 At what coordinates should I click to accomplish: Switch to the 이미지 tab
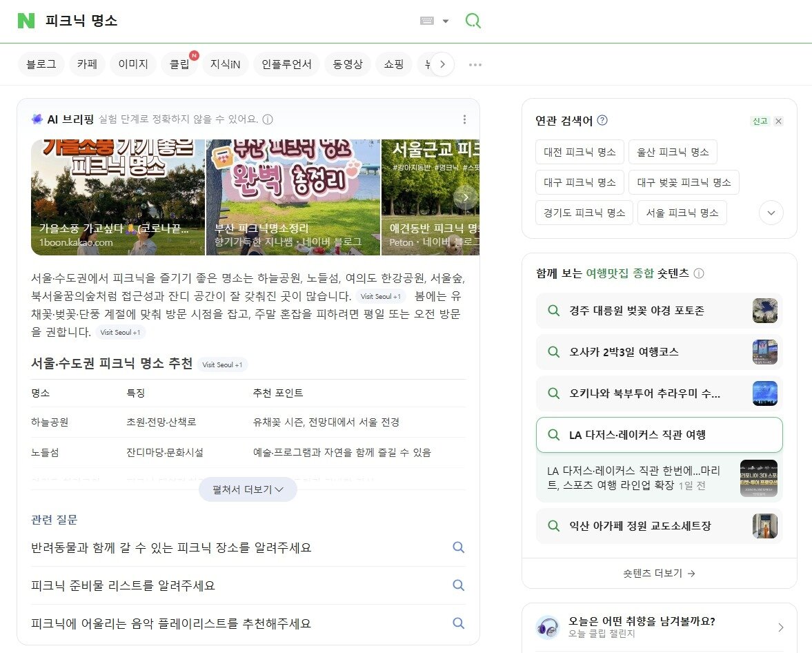pyautogui.click(x=132, y=64)
